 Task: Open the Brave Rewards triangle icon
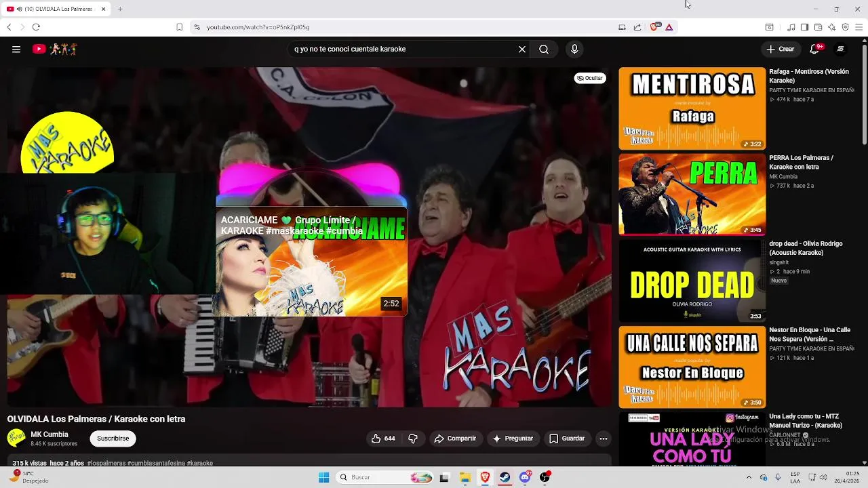669,27
